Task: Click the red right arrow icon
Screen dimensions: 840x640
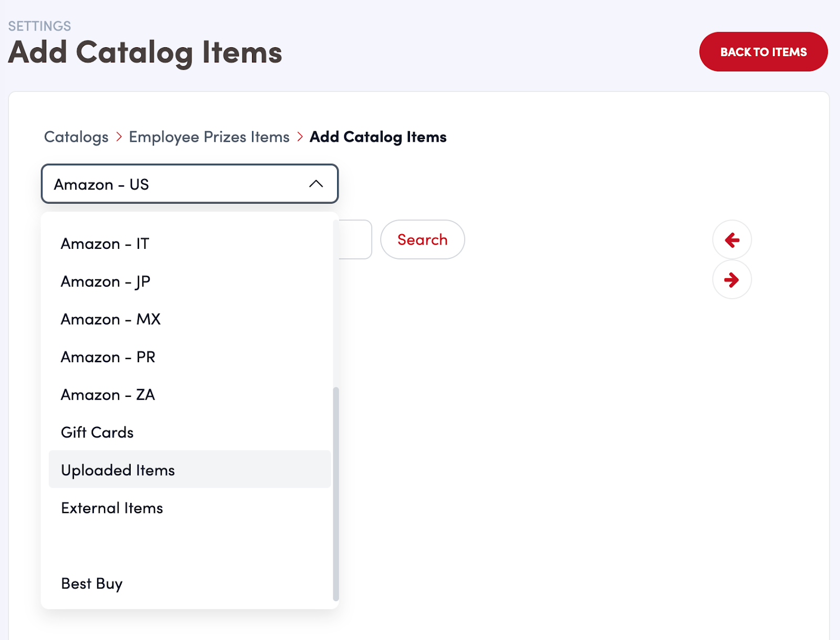Action: (x=732, y=280)
